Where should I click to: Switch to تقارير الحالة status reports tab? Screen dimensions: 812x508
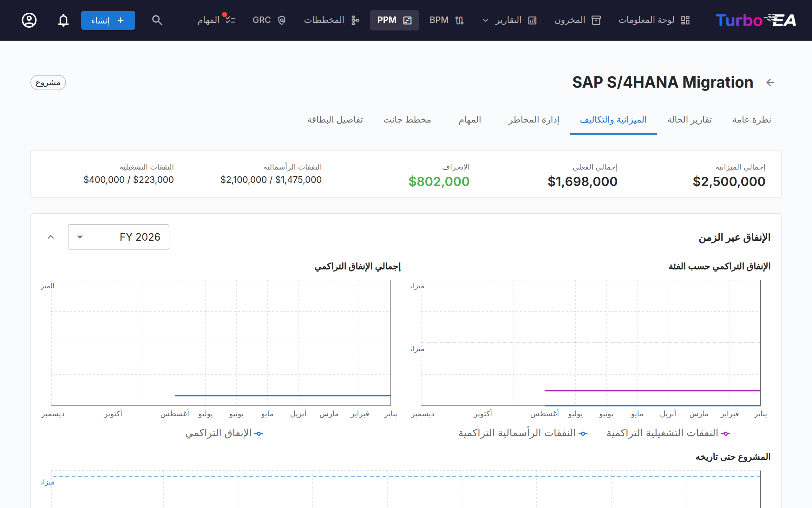click(x=689, y=120)
